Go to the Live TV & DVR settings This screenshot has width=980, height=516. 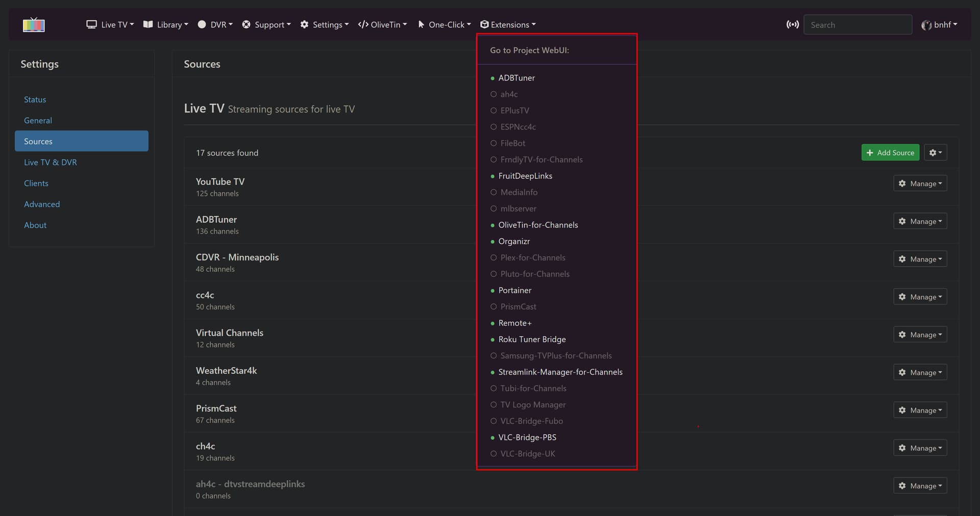point(51,162)
